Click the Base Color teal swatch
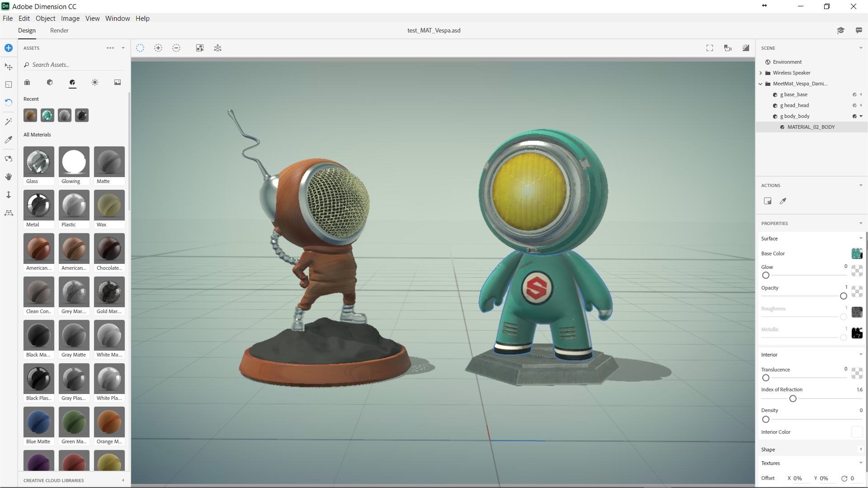 [857, 253]
